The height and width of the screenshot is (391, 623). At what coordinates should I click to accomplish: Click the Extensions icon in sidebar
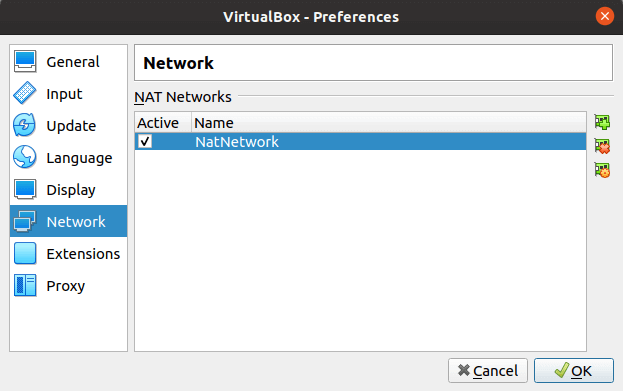pyautogui.click(x=25, y=254)
